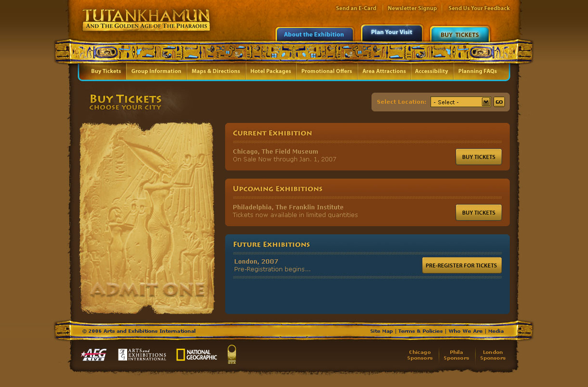This screenshot has width=588, height=387.
Task: View Chicago Sponsors
Action: coord(420,355)
